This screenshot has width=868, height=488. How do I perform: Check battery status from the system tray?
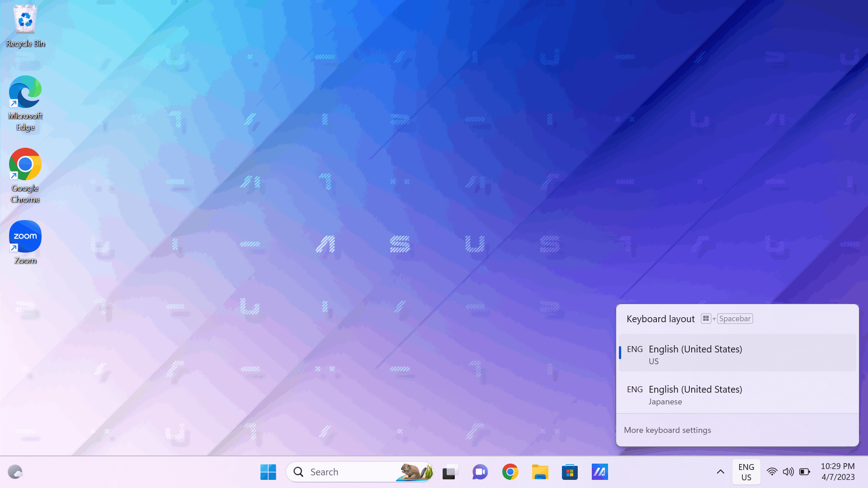click(x=805, y=471)
